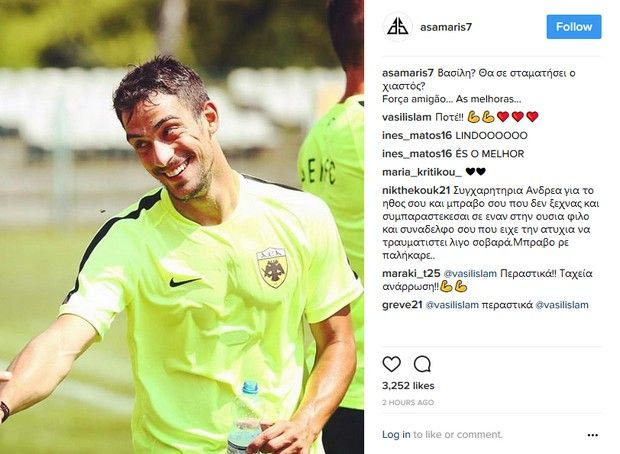
Task: Click the 2 HOURS AGO timestamp
Action: click(408, 403)
